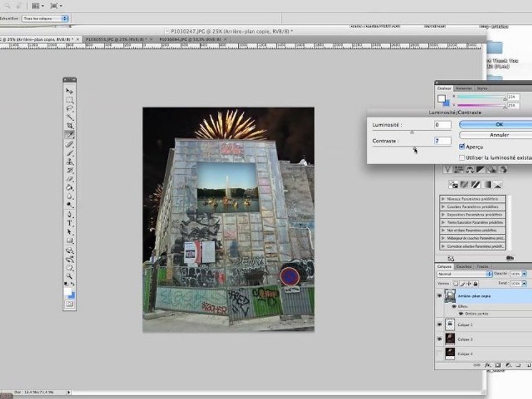Screen dimensions: 532x399
Task: Select the Lasso tool
Action: [x=70, y=108]
